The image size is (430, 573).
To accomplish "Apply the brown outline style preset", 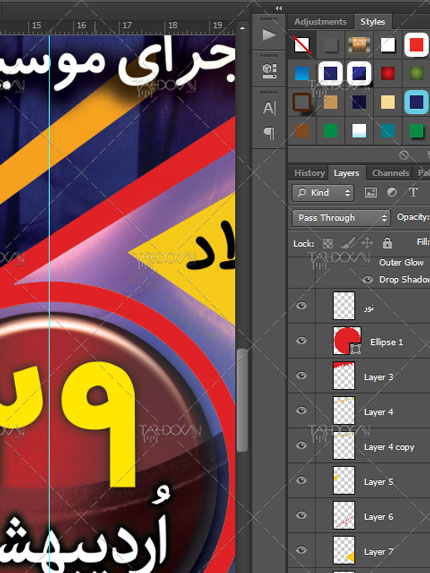I will (302, 102).
